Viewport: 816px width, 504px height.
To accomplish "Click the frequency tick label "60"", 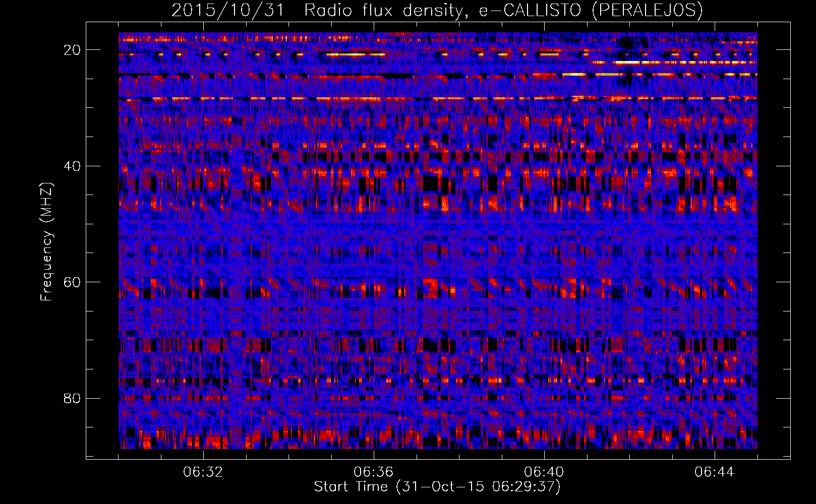I will (73, 282).
